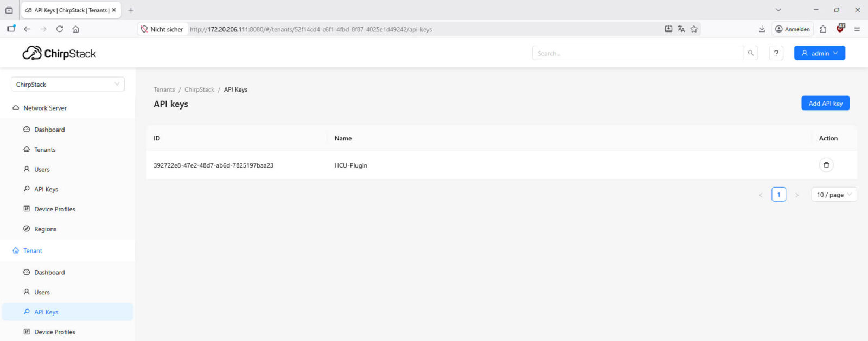Go back to previous browser page
This screenshot has width=868, height=341.
point(27,29)
